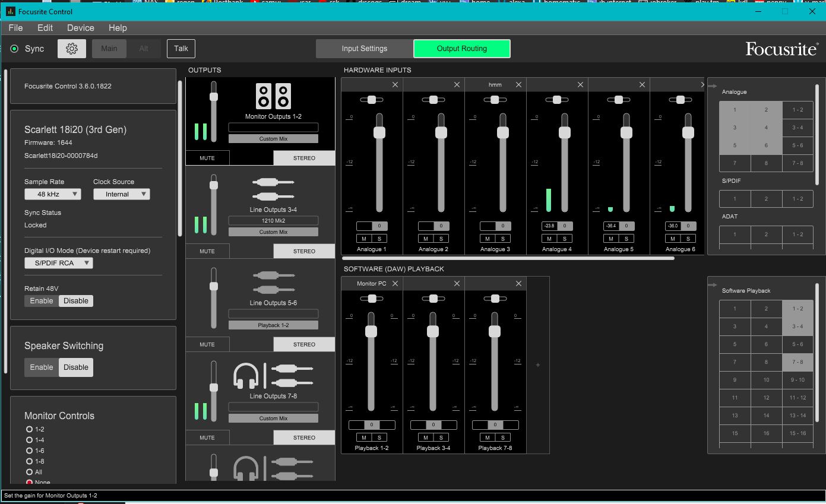Remove the Analogue 1 channel with X
The image size is (826, 504).
coord(395,85)
